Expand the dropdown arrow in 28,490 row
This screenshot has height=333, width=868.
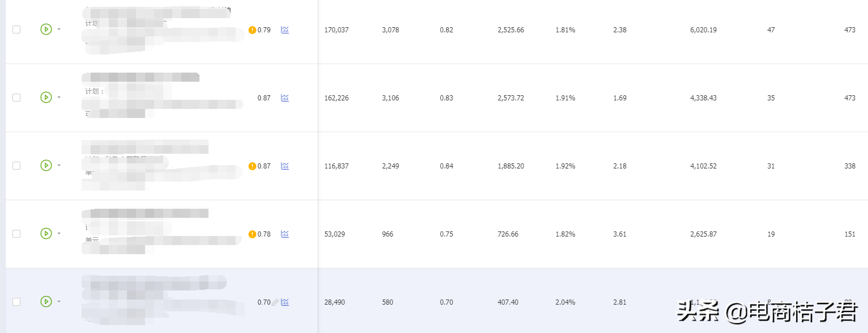click(x=59, y=302)
